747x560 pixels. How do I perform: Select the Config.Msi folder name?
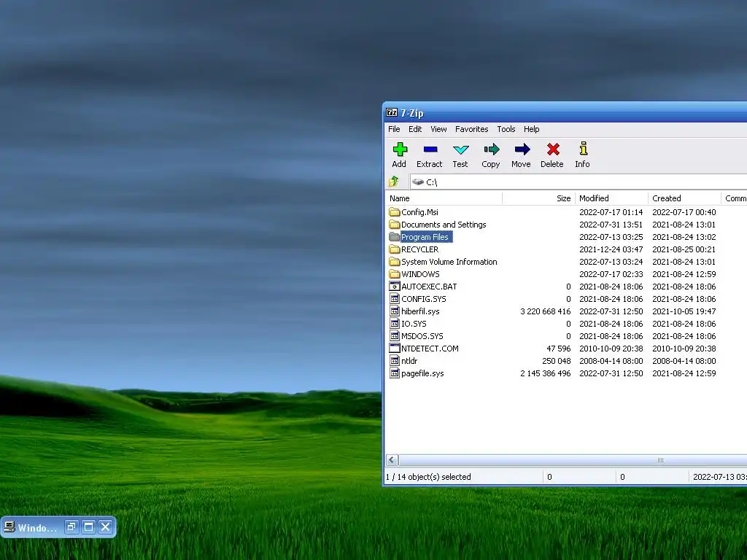pyautogui.click(x=419, y=212)
